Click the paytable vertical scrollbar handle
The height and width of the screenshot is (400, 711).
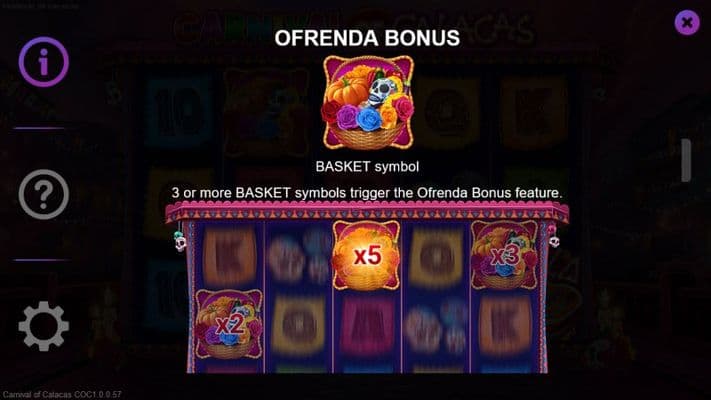point(686,161)
